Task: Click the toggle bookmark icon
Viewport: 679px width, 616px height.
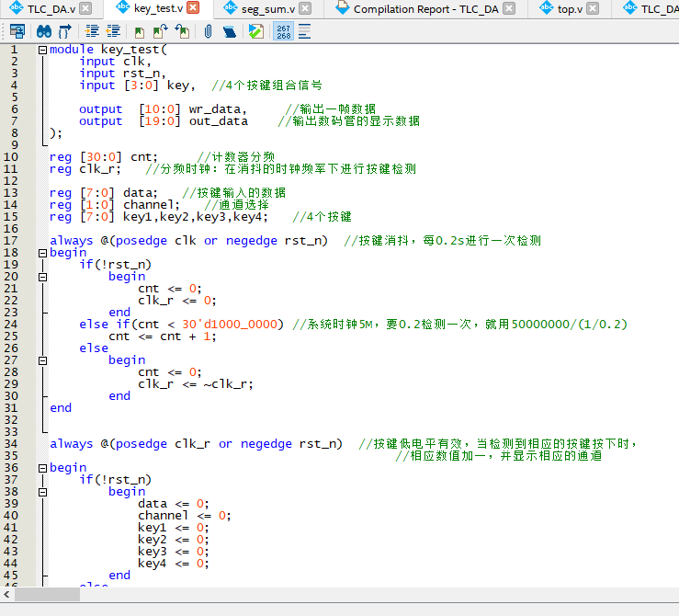Action: click(x=139, y=31)
